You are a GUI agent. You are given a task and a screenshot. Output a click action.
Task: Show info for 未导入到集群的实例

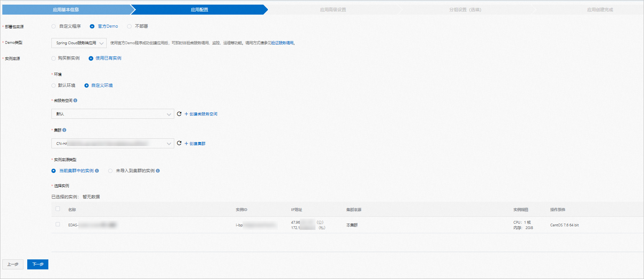[158, 171]
